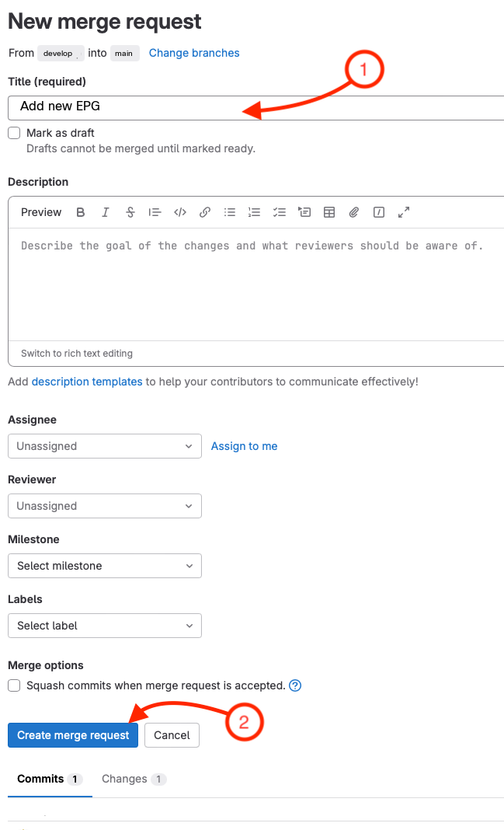Add a bullet list
Screen dimensions: 504x830
click(x=229, y=212)
